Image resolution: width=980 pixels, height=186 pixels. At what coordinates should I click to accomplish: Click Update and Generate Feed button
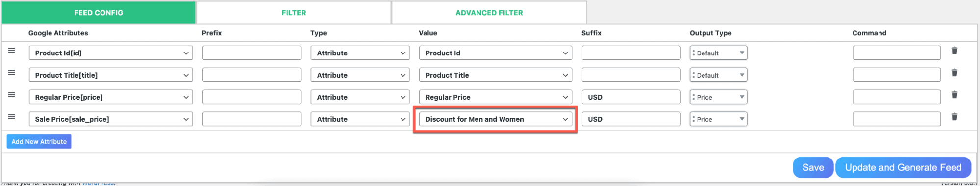903,168
